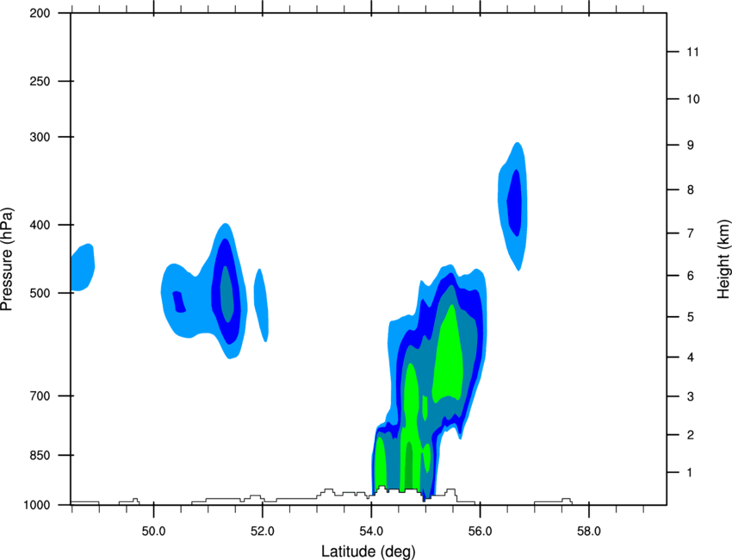
Task: Click the dark blue core near 56.7 latitude
Action: coord(514,203)
